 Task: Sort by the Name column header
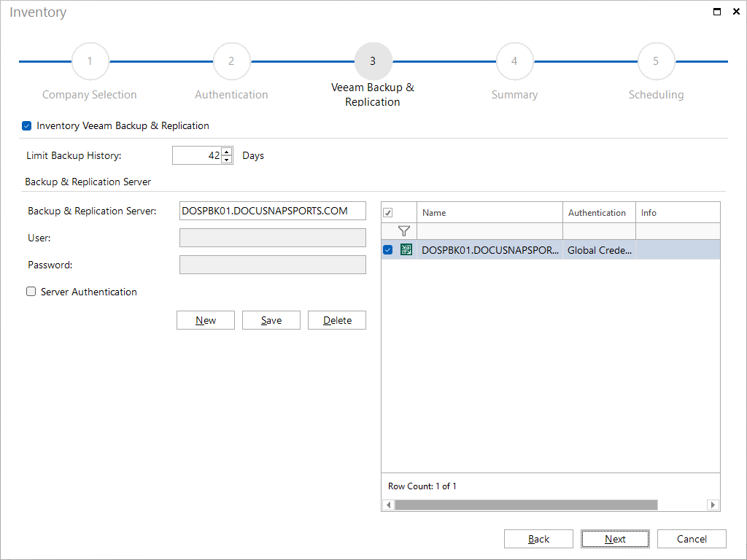click(x=489, y=212)
